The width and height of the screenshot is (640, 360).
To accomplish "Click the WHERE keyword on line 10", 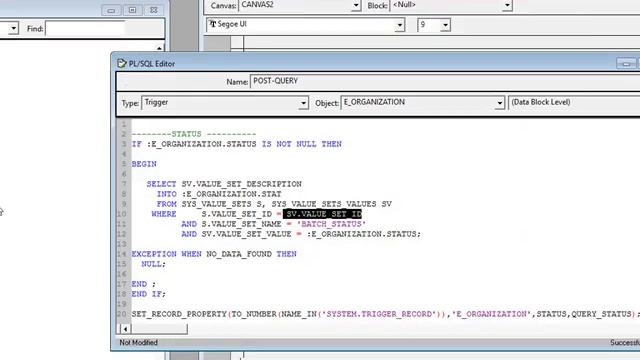I will tap(164, 214).
